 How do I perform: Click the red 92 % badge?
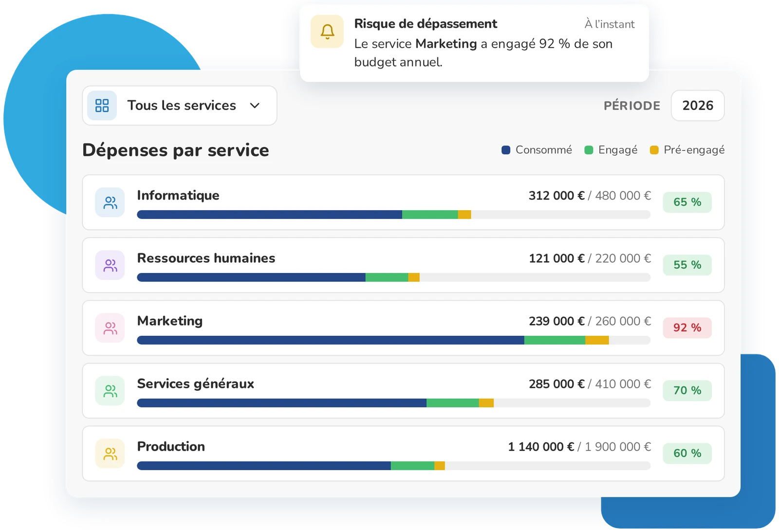point(687,328)
